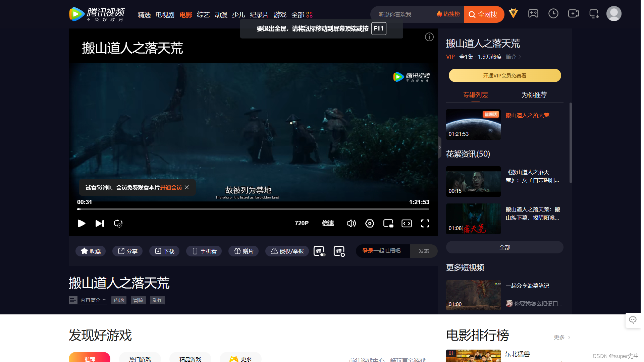Click the 发表 post button
Image resolution: width=644 pixels, height=362 pixels.
click(x=424, y=251)
